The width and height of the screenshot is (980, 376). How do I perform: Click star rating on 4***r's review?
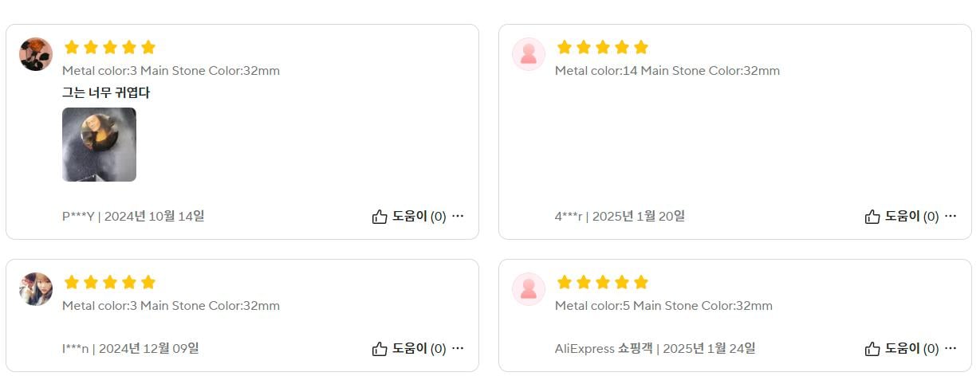[x=602, y=47]
